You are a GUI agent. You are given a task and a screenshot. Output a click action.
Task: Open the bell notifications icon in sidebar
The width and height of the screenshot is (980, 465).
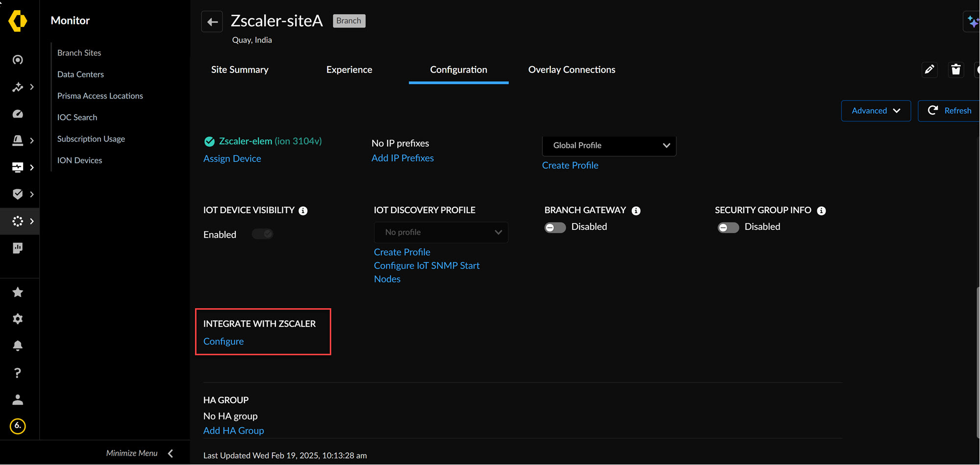[x=18, y=345]
